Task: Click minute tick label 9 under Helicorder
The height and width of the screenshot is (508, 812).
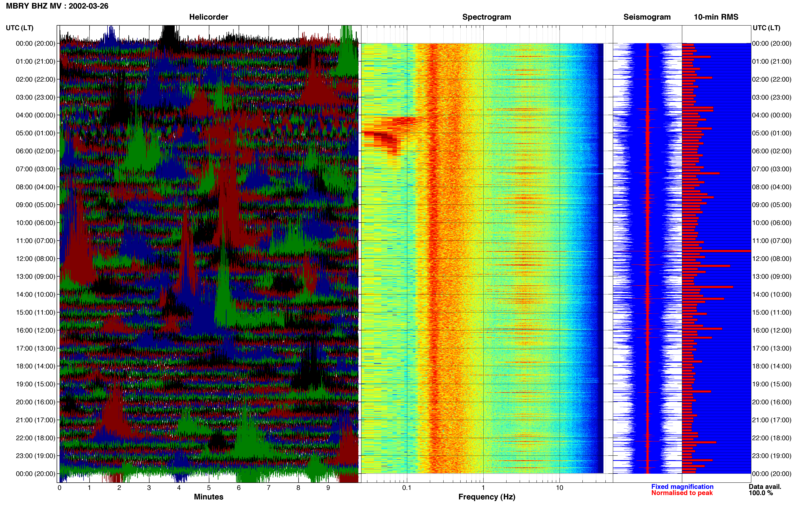Action: coord(328,488)
